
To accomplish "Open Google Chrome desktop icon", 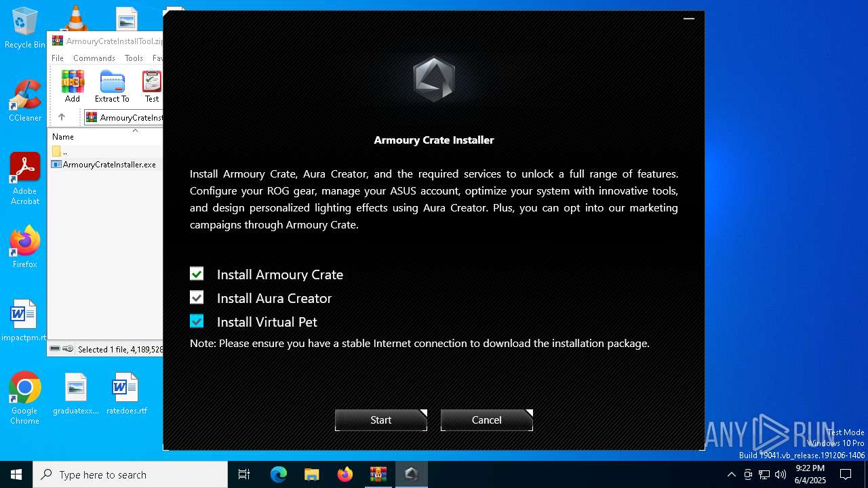I will tap(25, 399).
